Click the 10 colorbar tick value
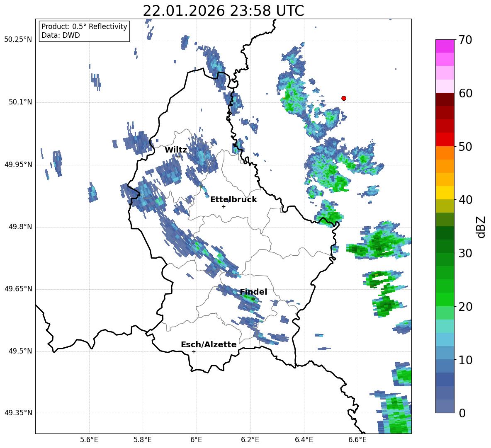The height and width of the screenshot is (448, 491). [x=466, y=360]
